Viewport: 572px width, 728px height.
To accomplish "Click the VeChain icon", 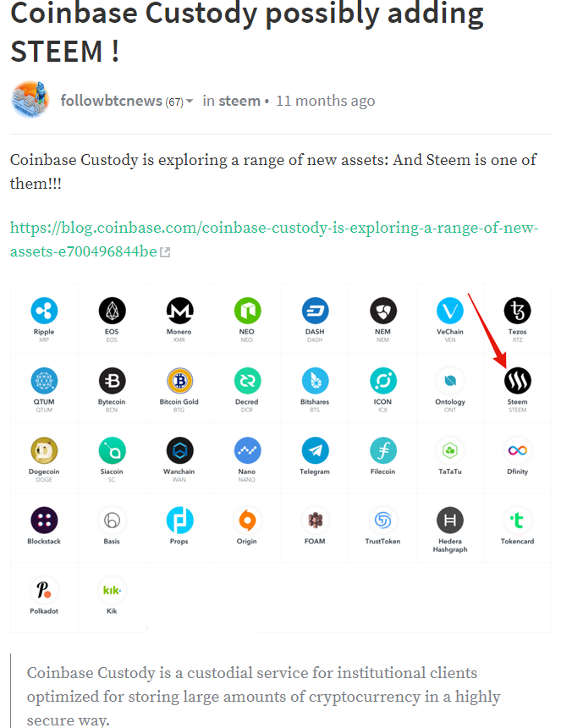I will click(450, 311).
